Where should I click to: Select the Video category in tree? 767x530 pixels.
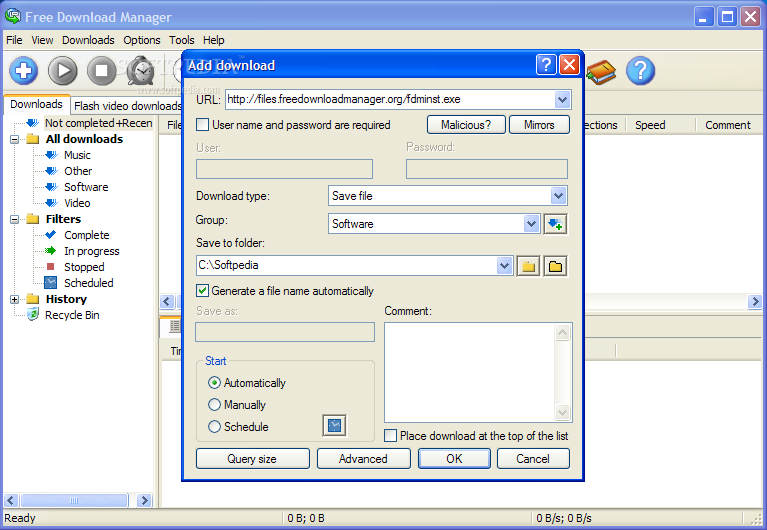(77, 203)
